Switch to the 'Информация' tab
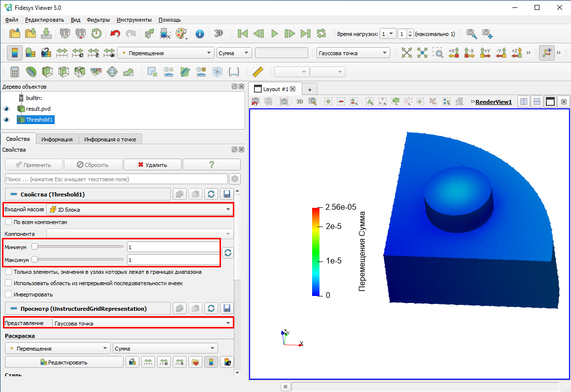This screenshot has width=571, height=392. pyautogui.click(x=57, y=139)
